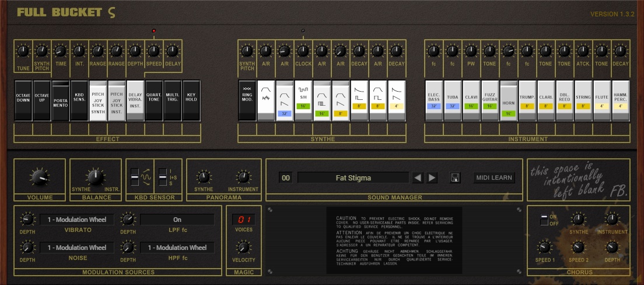Toggle the Ring Mod. synthe key
This screenshot has width=644, height=285.
coord(247,100)
